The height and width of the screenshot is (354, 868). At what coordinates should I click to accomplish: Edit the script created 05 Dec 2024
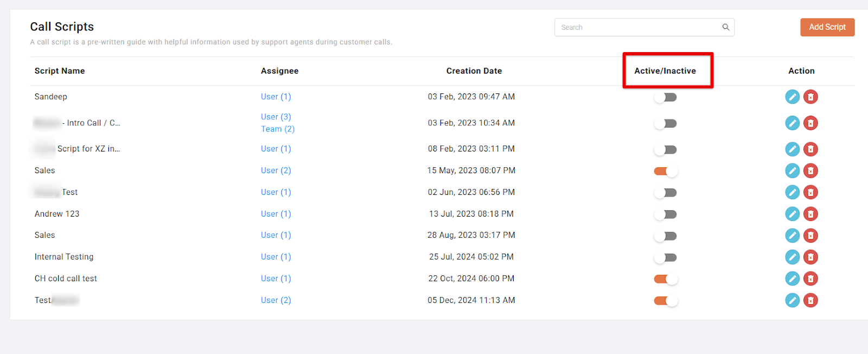coord(792,300)
